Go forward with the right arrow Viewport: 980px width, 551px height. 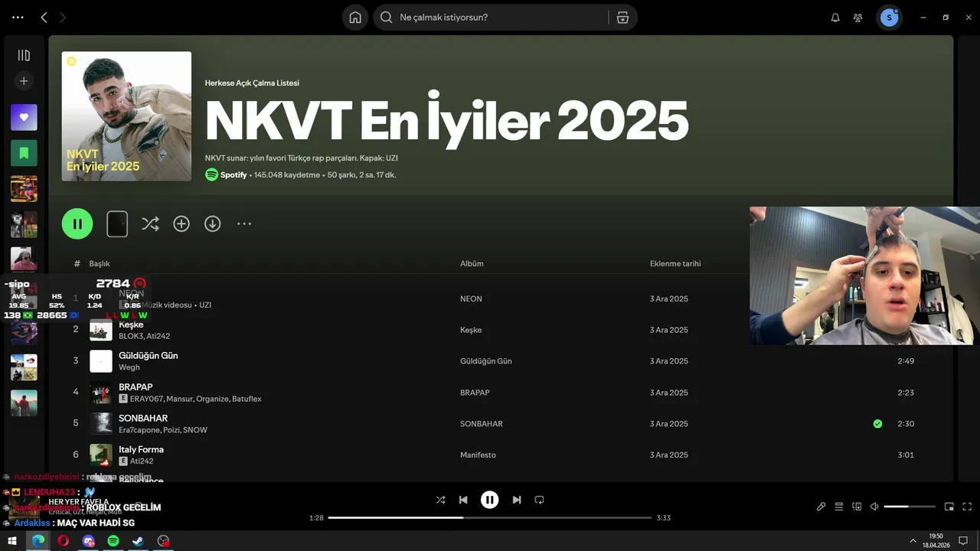pos(63,17)
